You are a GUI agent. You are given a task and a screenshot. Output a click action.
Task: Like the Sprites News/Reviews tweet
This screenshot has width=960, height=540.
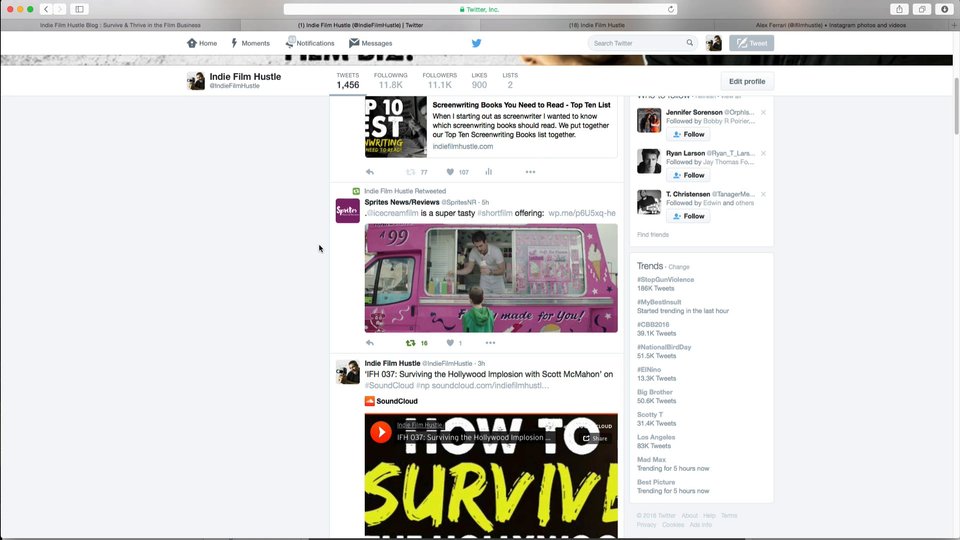450,343
